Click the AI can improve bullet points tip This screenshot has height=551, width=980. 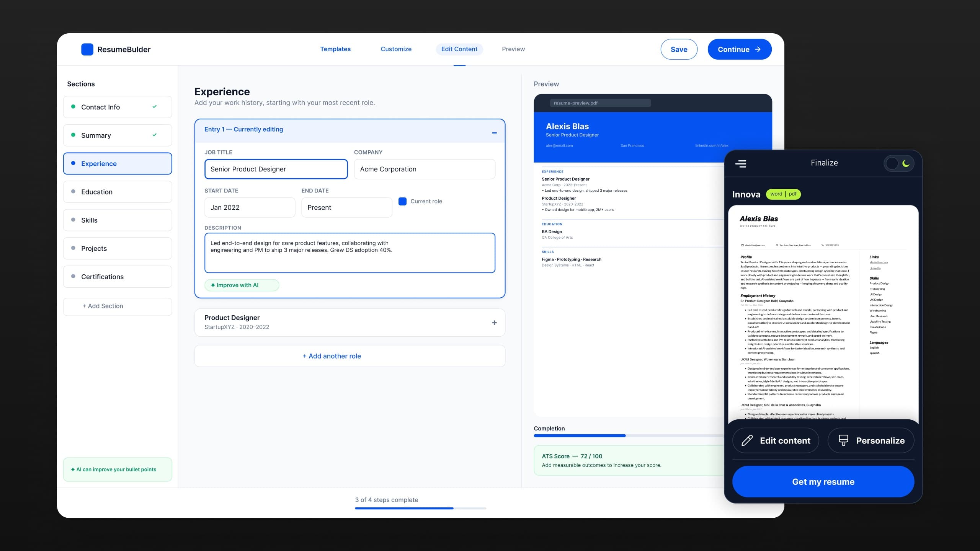[x=118, y=469]
